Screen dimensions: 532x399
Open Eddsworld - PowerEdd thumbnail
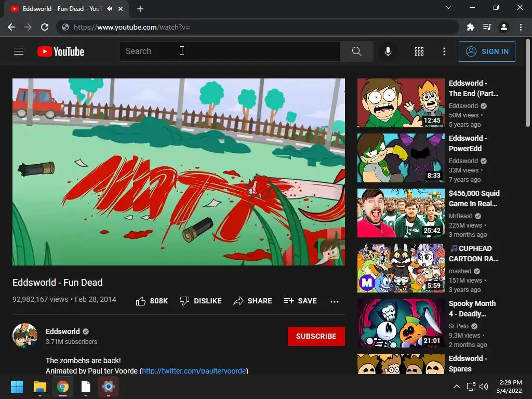[401, 158]
